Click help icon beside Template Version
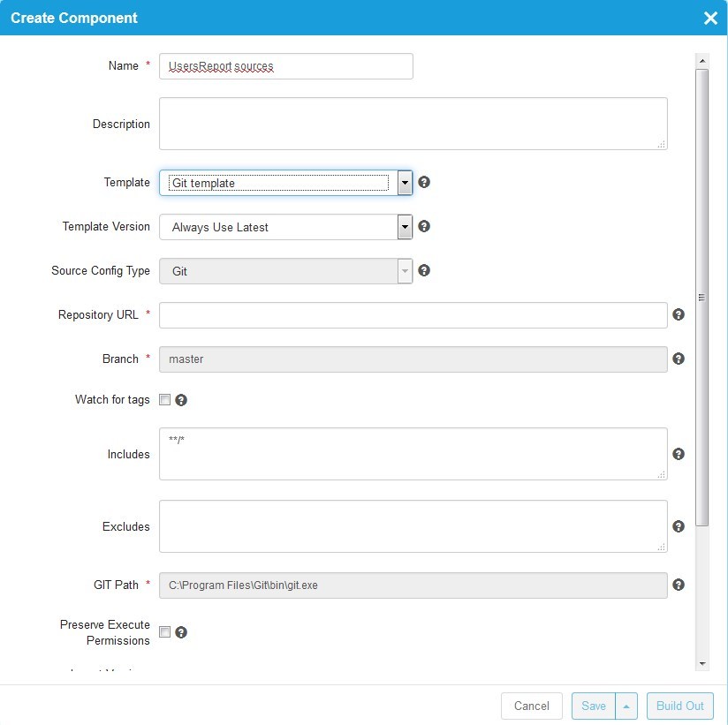728x725 pixels. [x=424, y=226]
